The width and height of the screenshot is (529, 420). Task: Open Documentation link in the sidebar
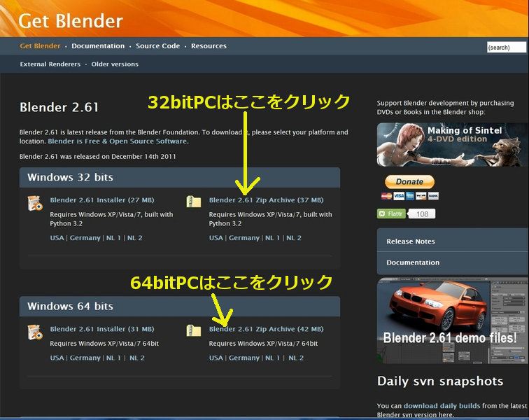click(x=413, y=262)
